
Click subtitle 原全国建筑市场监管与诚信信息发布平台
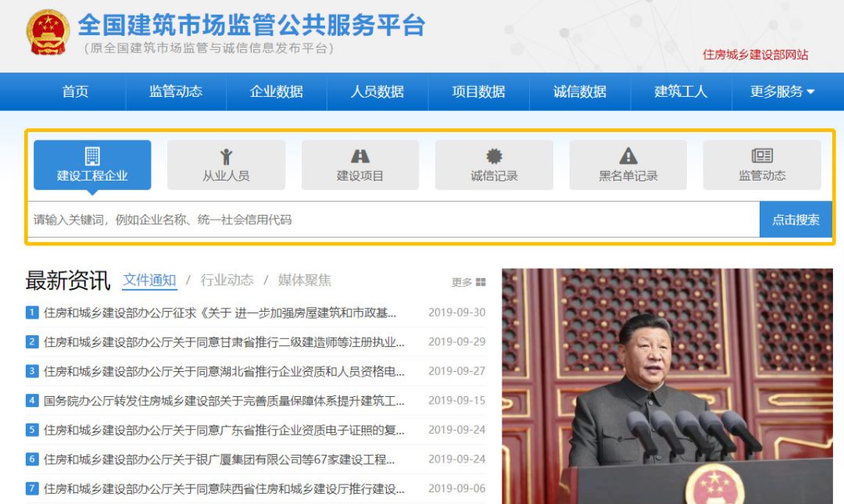(x=209, y=48)
